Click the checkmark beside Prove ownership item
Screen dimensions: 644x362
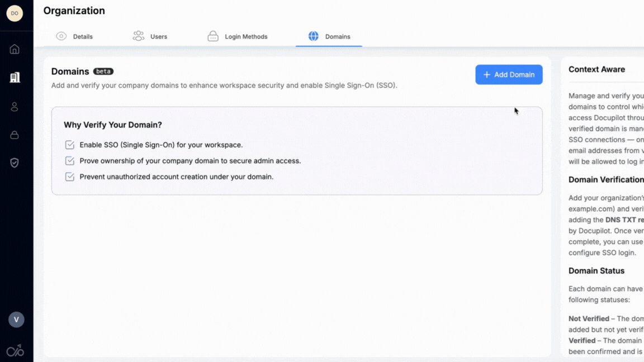pos(70,161)
